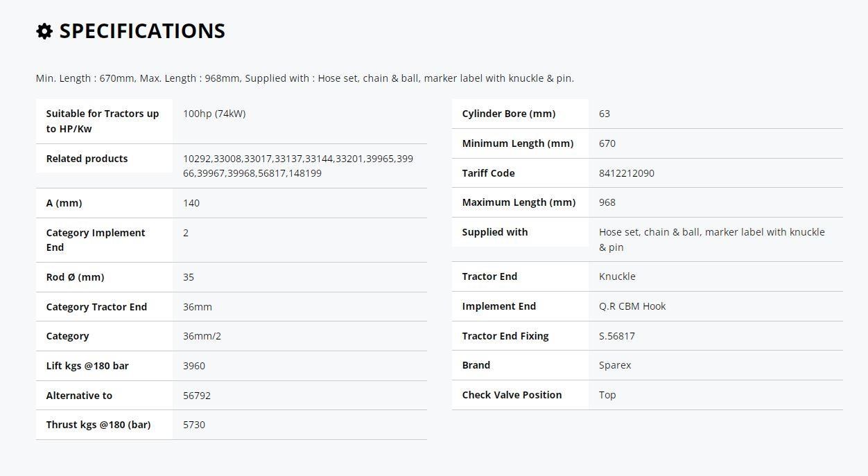Click the Implement End value Q.R CBM Hook
Viewport: 868px width, 476px height.
[632, 306]
